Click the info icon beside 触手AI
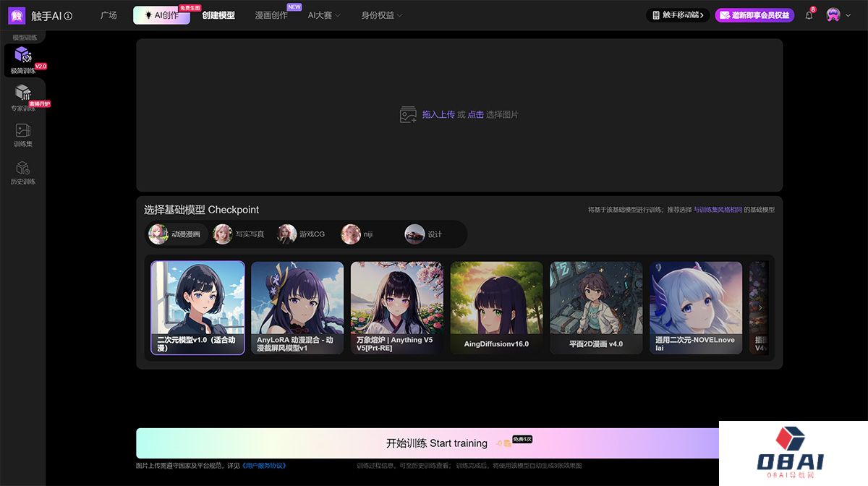 [68, 15]
